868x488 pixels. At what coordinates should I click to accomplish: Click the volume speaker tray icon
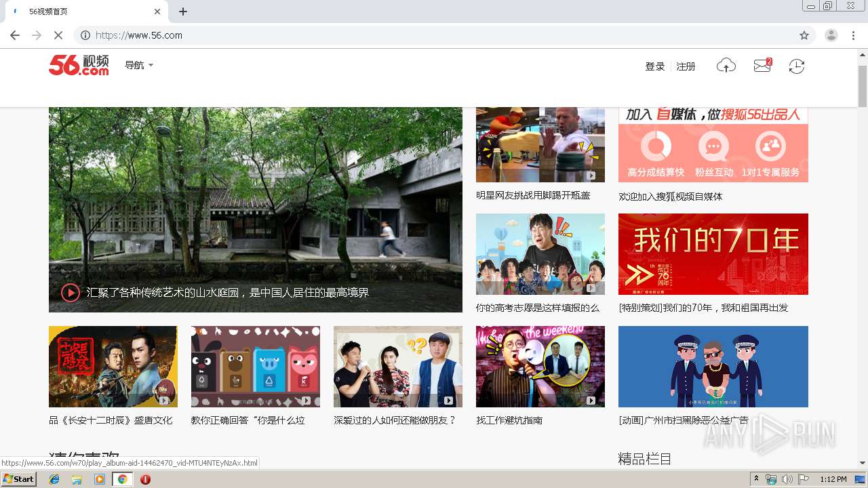787,479
